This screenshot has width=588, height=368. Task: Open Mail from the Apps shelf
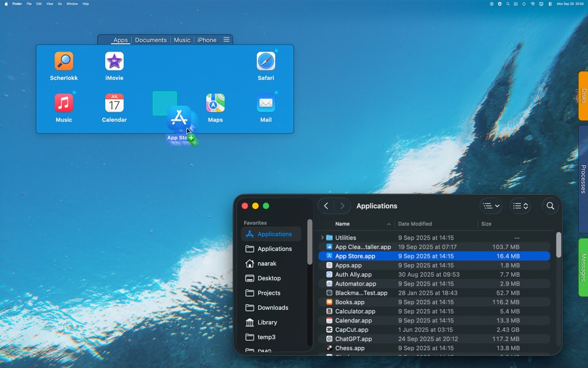[x=266, y=104]
